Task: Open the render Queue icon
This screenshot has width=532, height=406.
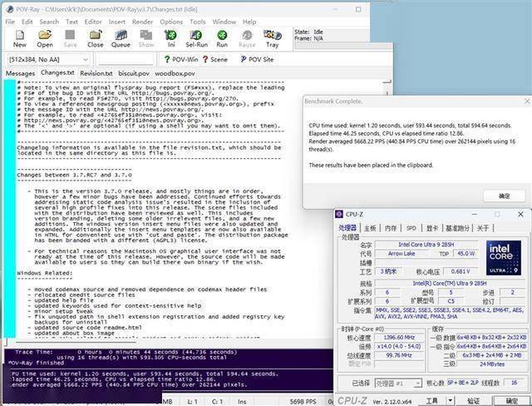Action: 121,39
